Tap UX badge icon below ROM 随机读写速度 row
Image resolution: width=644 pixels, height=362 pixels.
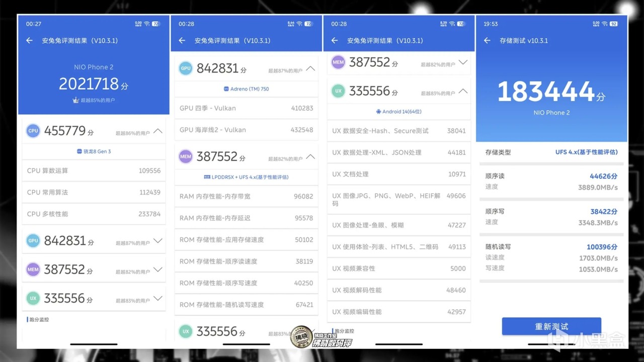pyautogui.click(x=186, y=331)
